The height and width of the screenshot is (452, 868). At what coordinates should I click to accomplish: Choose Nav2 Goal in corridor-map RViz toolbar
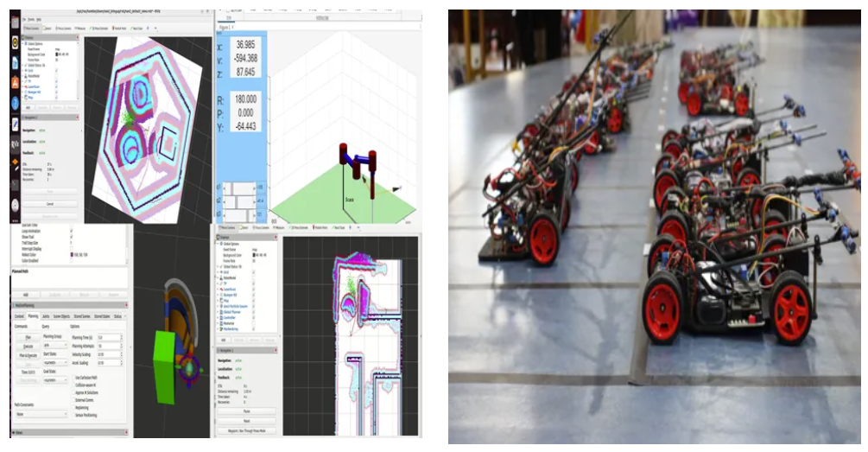[339, 227]
